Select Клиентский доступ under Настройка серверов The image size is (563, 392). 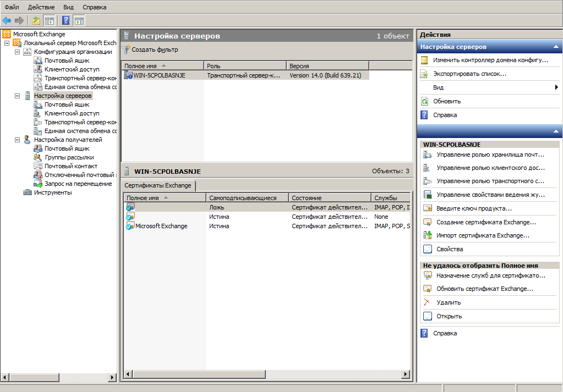pyautogui.click(x=72, y=113)
